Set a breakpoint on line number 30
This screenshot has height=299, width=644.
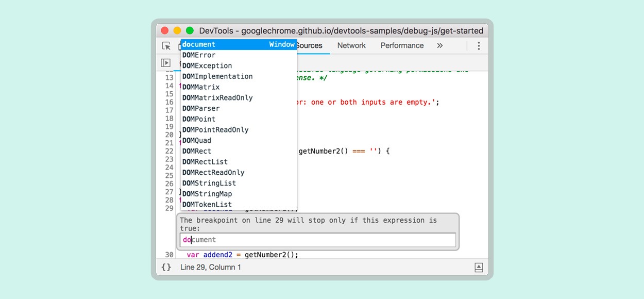(169, 255)
